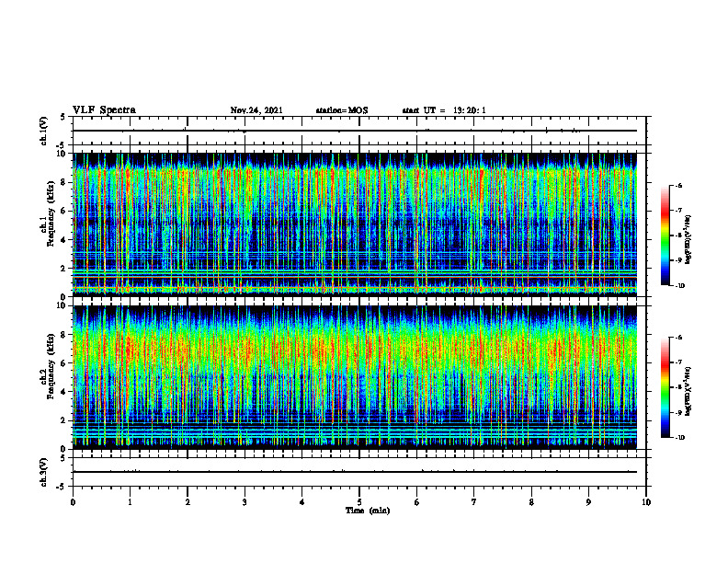Click the last time axis tick label "10"
This screenshot has height=563, width=728.
pyautogui.click(x=646, y=502)
